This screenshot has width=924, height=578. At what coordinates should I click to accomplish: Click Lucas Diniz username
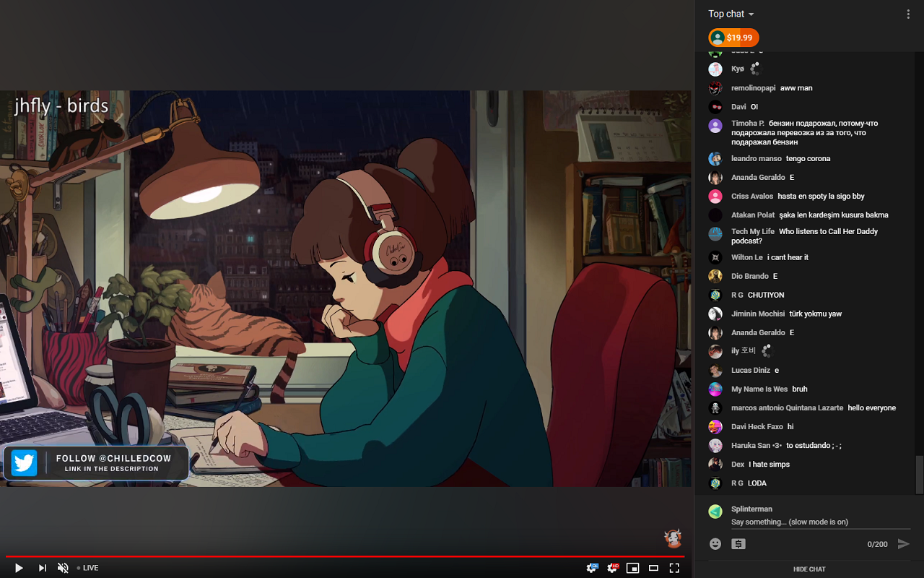click(751, 370)
